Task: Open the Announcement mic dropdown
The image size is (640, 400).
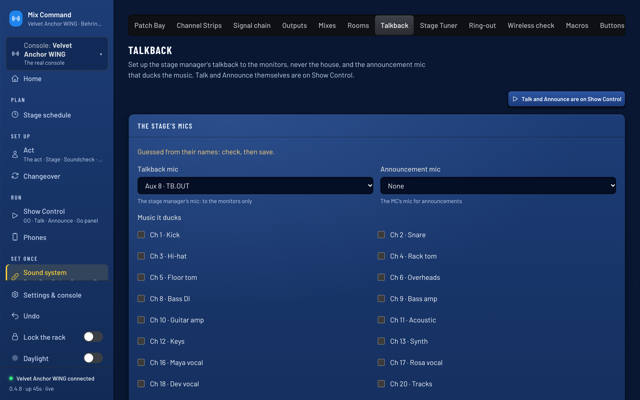Action: (x=498, y=186)
